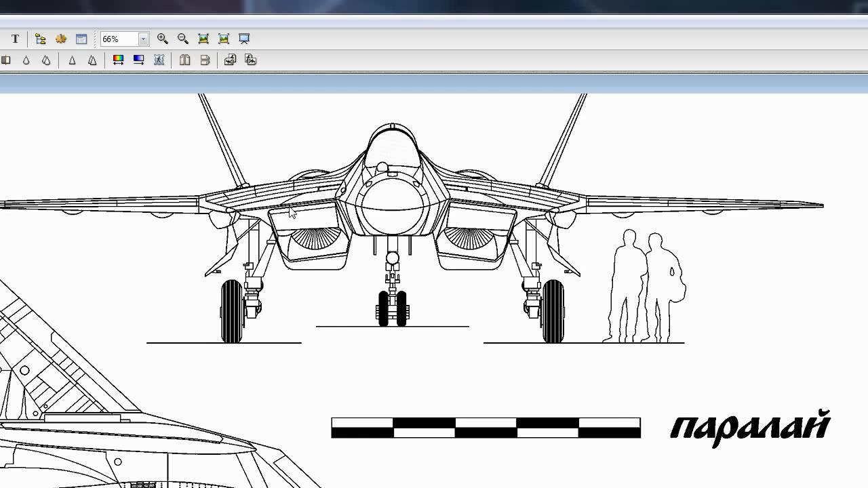Apply the double-drop stronger blur filter
Viewport: 868px width, 488px height.
point(46,60)
